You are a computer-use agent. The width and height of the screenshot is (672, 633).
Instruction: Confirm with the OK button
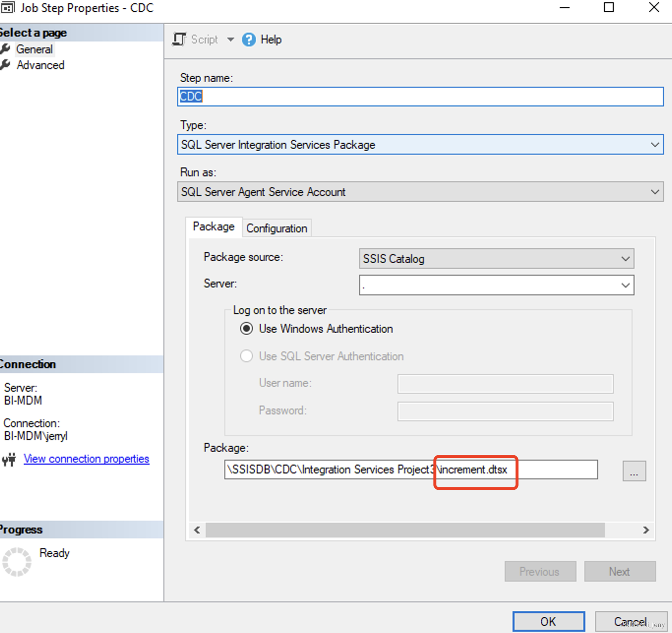coord(549,622)
